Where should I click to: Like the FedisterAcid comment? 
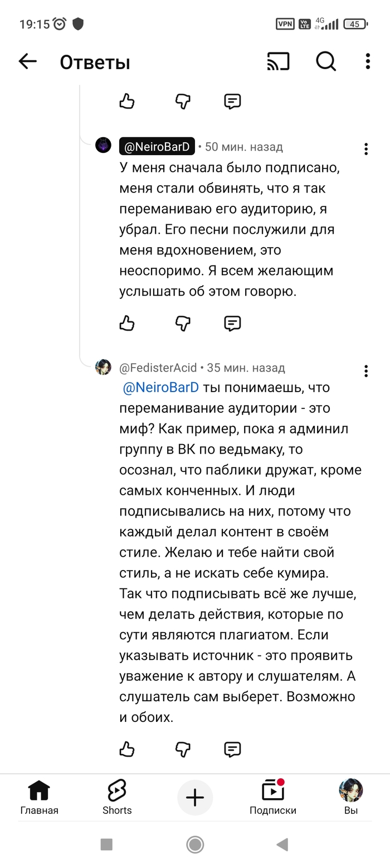tap(127, 749)
